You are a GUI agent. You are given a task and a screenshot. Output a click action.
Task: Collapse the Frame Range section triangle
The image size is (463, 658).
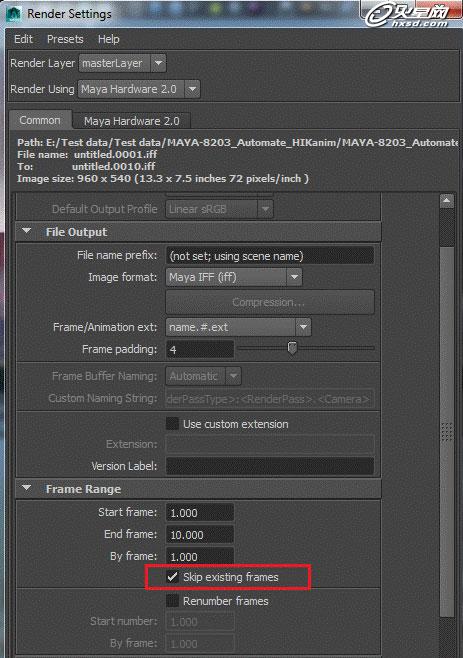pyautogui.click(x=26, y=488)
